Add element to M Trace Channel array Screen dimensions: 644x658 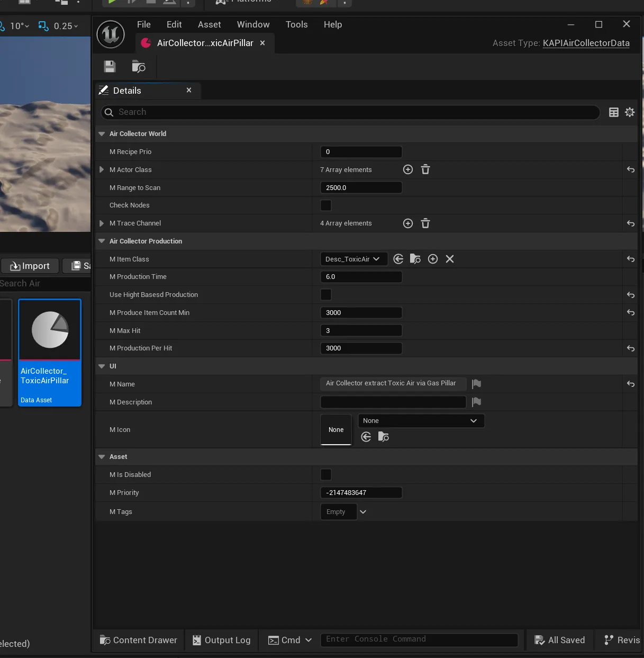[x=408, y=223]
